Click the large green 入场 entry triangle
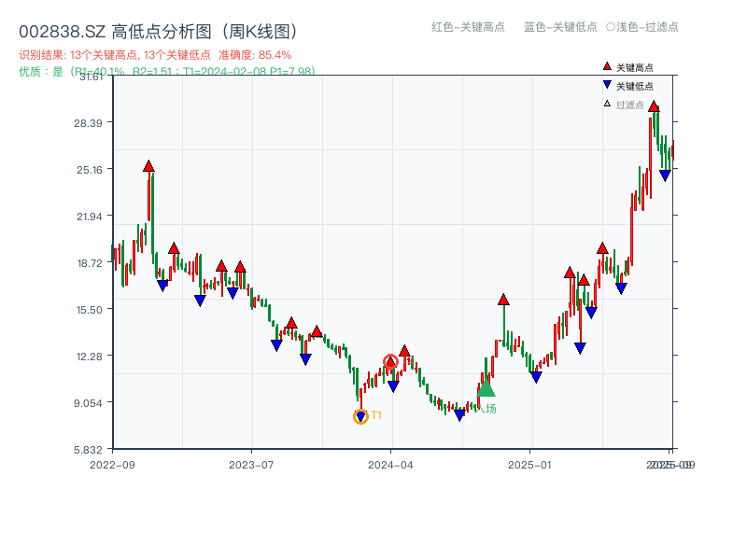Viewport: 747px width, 560px height. pos(486,388)
